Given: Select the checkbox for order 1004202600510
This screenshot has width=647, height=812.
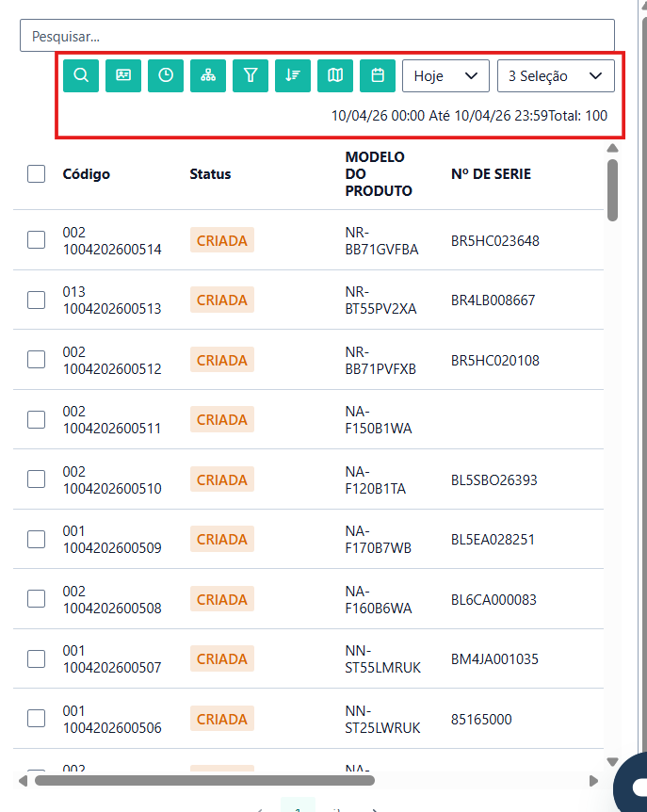Looking at the screenshot, I should tap(37, 479).
